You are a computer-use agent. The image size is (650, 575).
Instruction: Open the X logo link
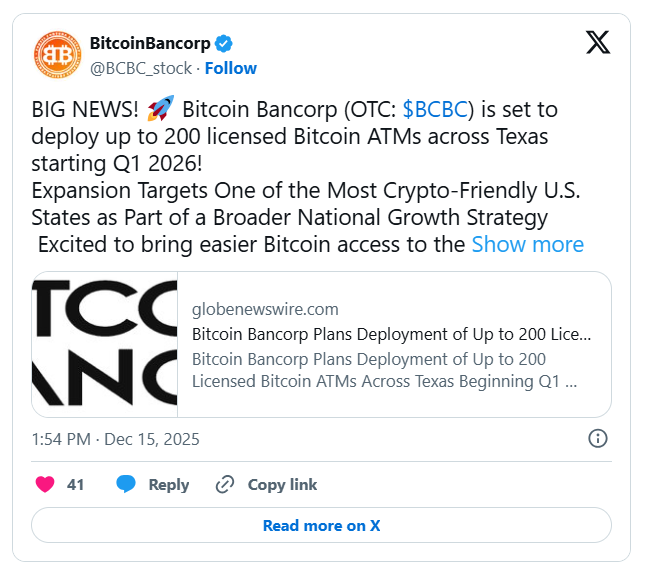(x=597, y=44)
